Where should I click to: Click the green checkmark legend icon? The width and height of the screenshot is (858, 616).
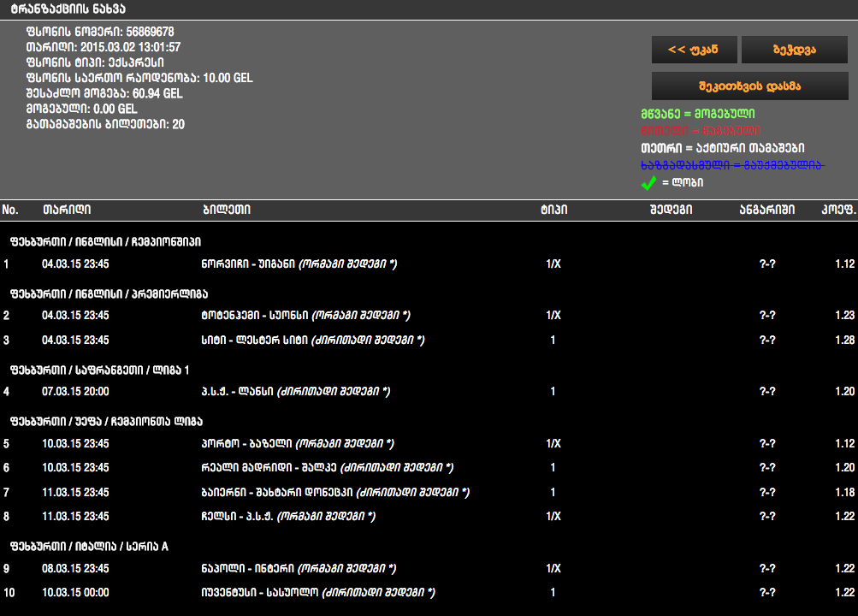click(x=648, y=183)
